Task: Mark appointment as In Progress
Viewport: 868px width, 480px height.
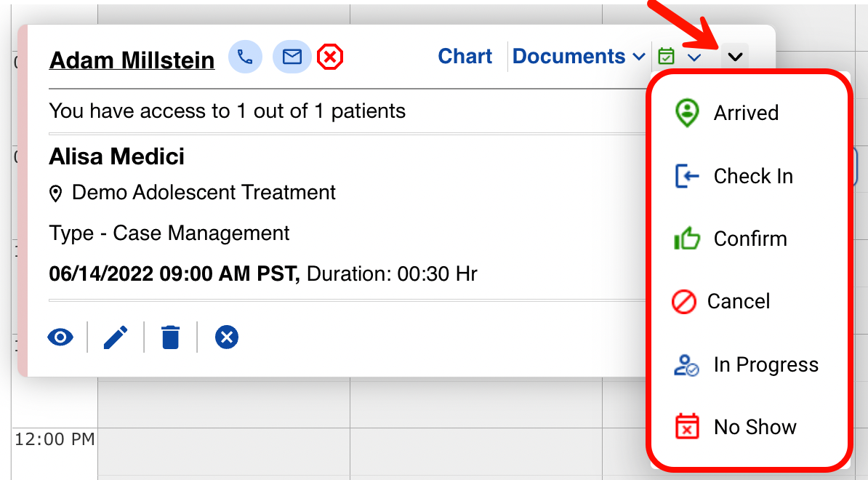Action: coord(765,364)
